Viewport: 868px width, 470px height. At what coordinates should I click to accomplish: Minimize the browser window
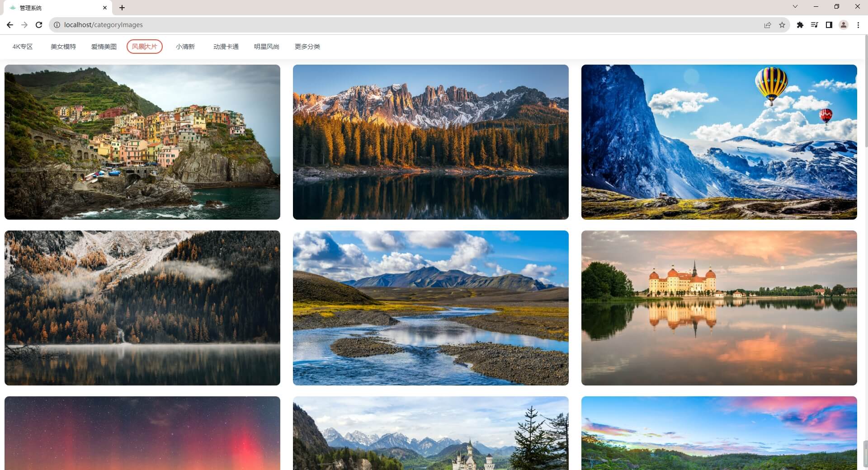(816, 6)
